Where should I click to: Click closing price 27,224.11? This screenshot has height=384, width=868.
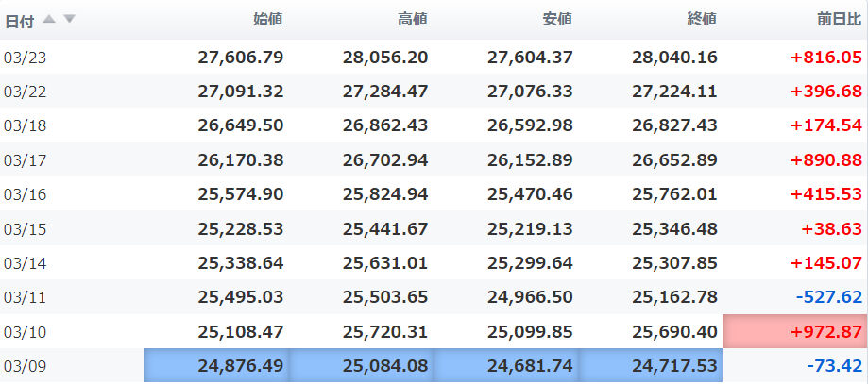click(x=674, y=92)
